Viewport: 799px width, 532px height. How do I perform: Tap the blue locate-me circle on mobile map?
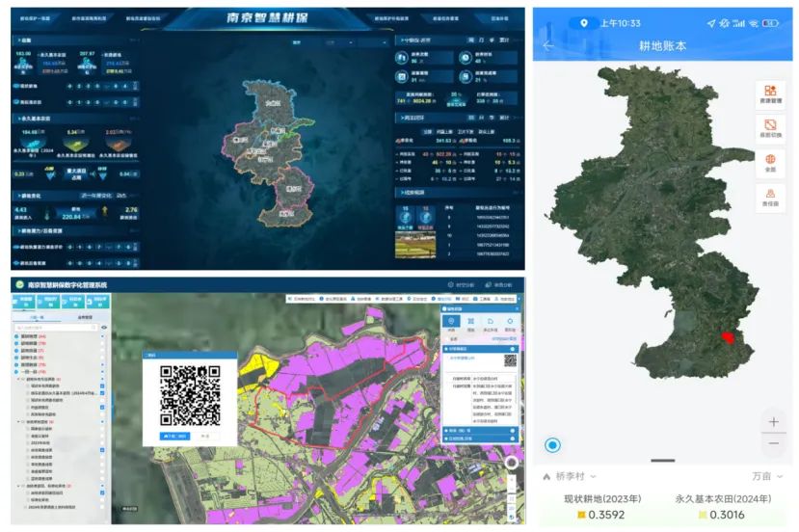(553, 445)
